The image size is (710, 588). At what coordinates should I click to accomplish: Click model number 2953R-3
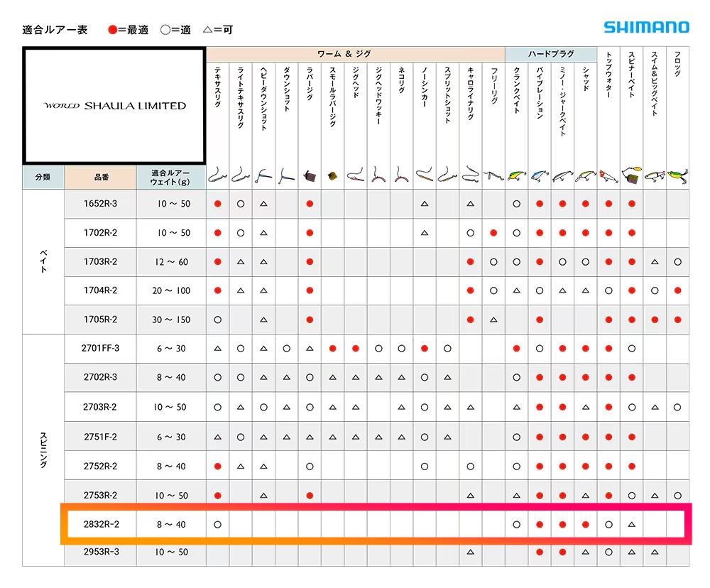click(x=101, y=552)
